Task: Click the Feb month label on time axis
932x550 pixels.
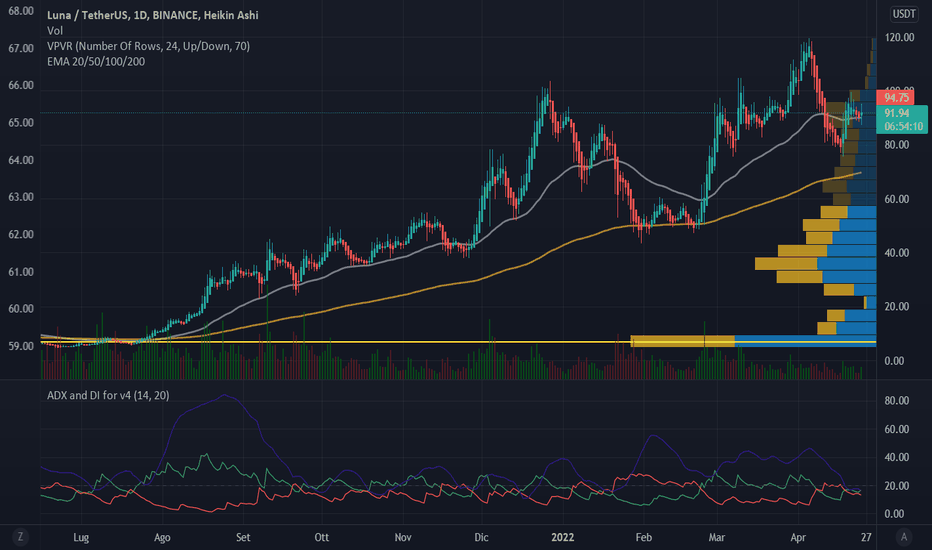Action: tap(644, 537)
